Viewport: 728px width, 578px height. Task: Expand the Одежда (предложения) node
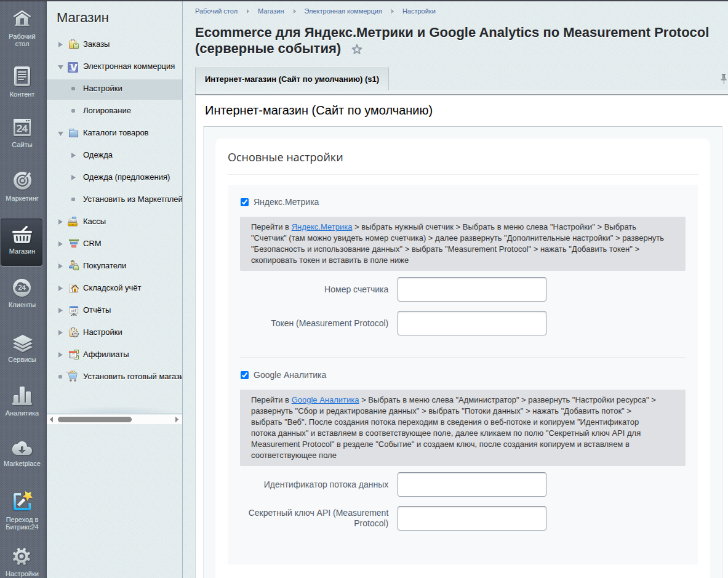pyautogui.click(x=73, y=177)
